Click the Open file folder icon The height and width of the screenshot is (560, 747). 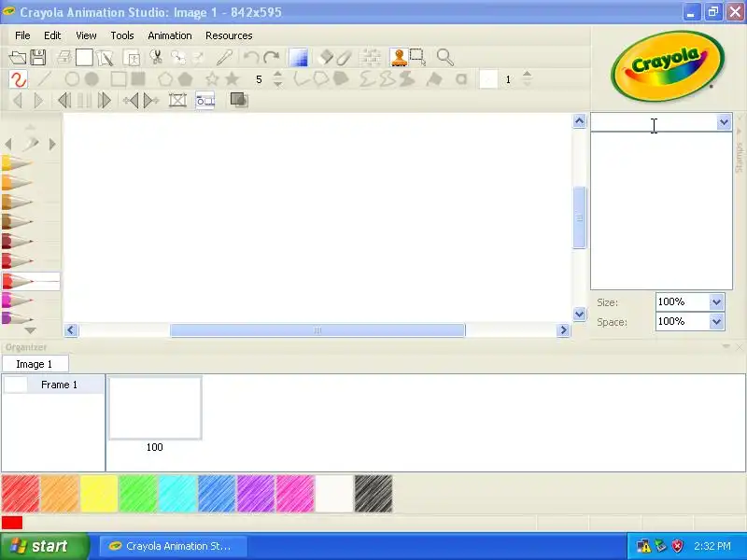(x=18, y=58)
